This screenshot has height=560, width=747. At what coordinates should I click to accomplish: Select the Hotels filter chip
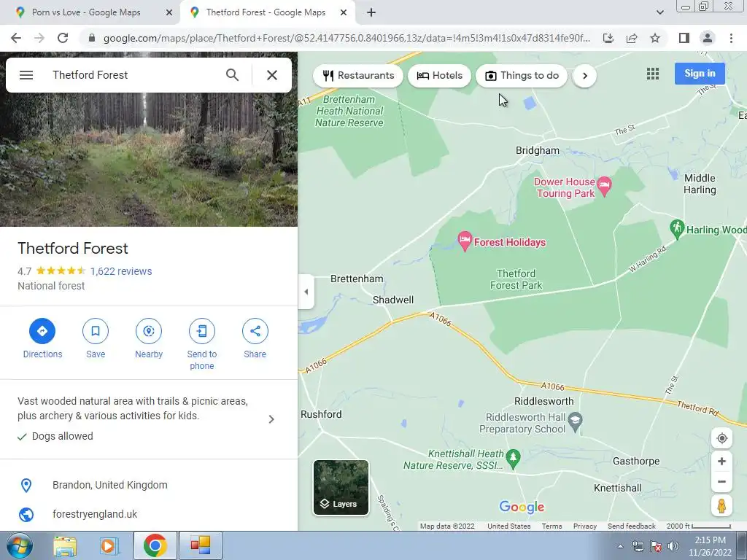coord(439,76)
